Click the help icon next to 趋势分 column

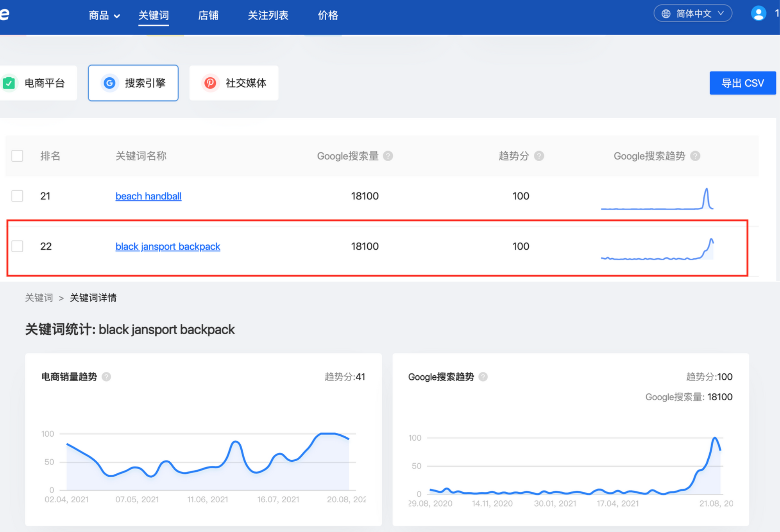coord(539,156)
